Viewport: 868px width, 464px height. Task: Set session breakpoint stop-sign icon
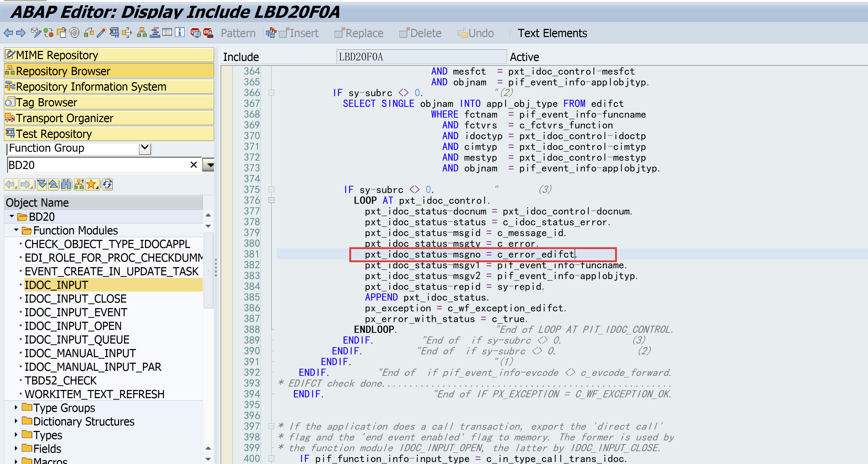[x=195, y=33]
